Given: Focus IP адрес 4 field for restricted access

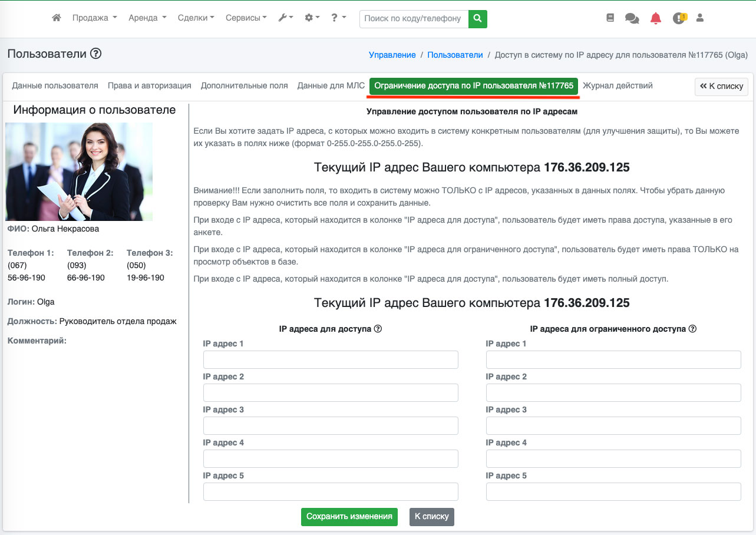Looking at the screenshot, I should pos(613,459).
